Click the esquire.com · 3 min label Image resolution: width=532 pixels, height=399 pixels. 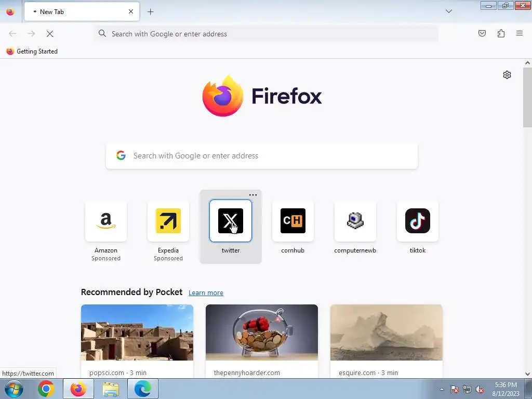(x=368, y=373)
